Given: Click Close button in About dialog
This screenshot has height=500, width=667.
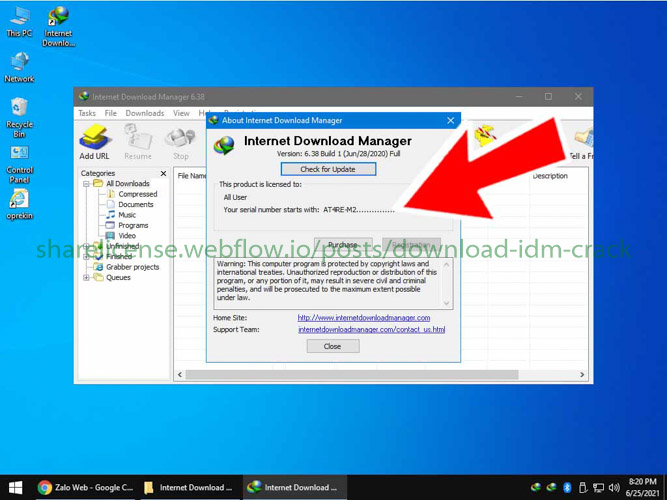Looking at the screenshot, I should (x=333, y=346).
